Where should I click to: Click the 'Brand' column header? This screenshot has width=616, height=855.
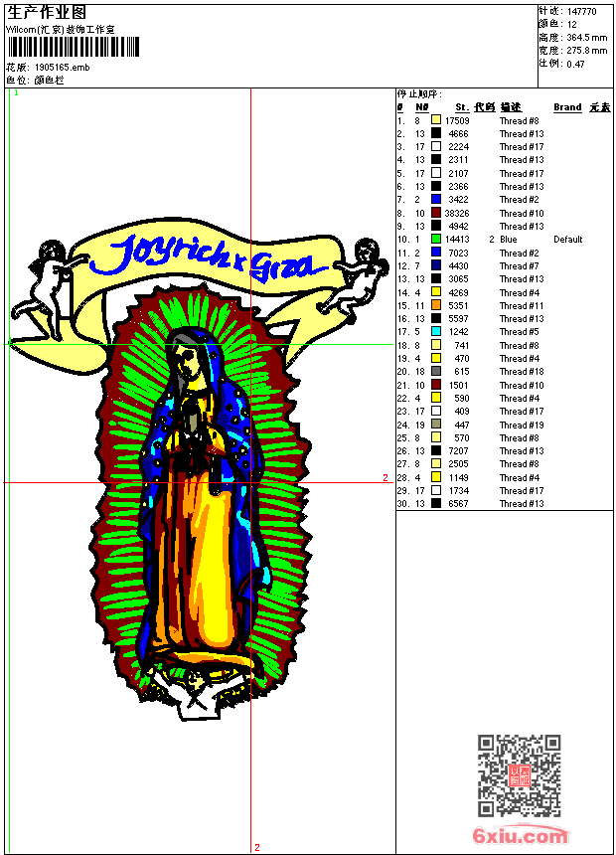pyautogui.click(x=567, y=107)
